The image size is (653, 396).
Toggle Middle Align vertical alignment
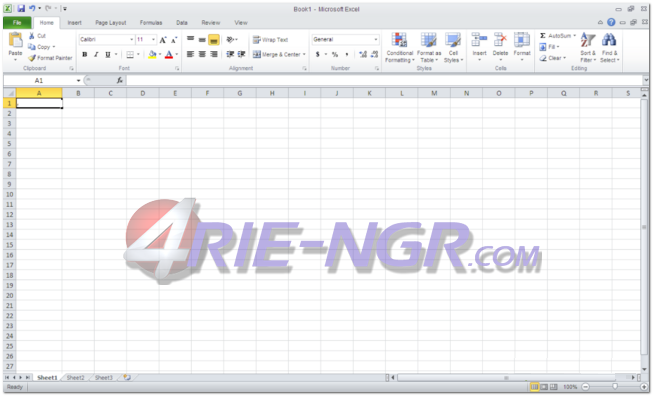[202, 40]
